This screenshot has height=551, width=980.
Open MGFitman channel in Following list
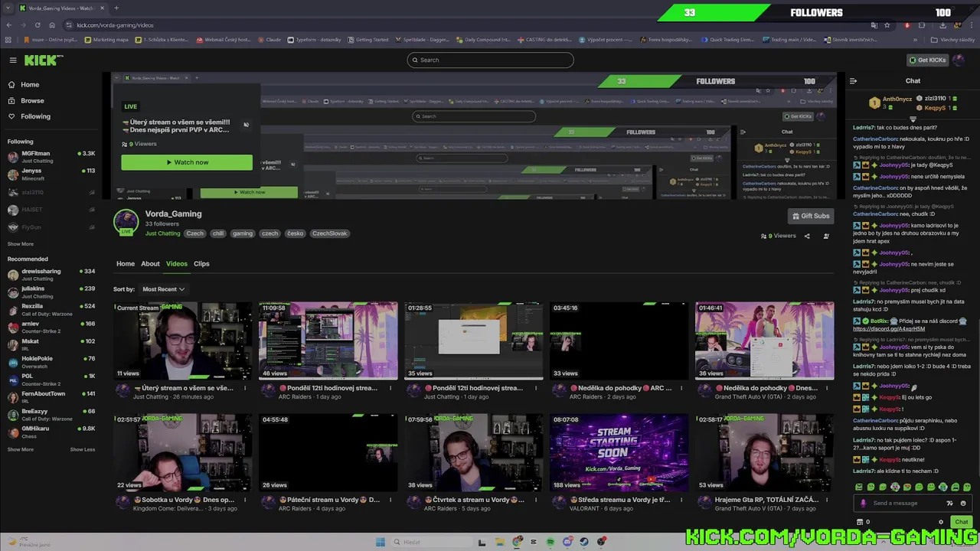(51, 157)
